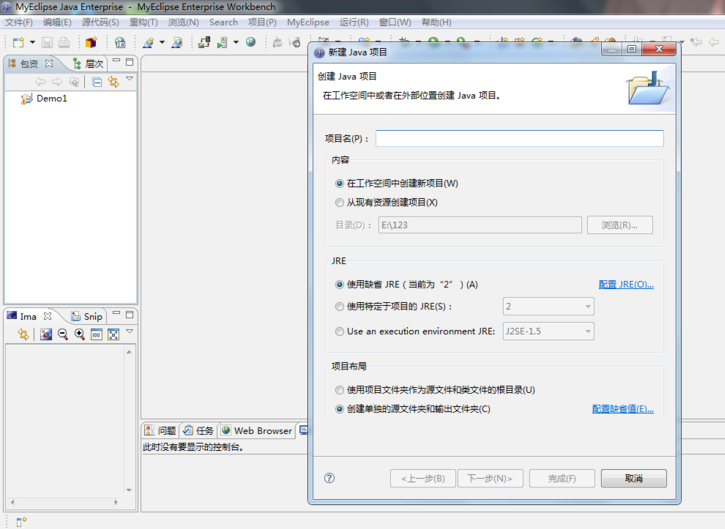Select 从现有资源创建项目(X) radio button
Screen dimensions: 725x529
(339, 203)
